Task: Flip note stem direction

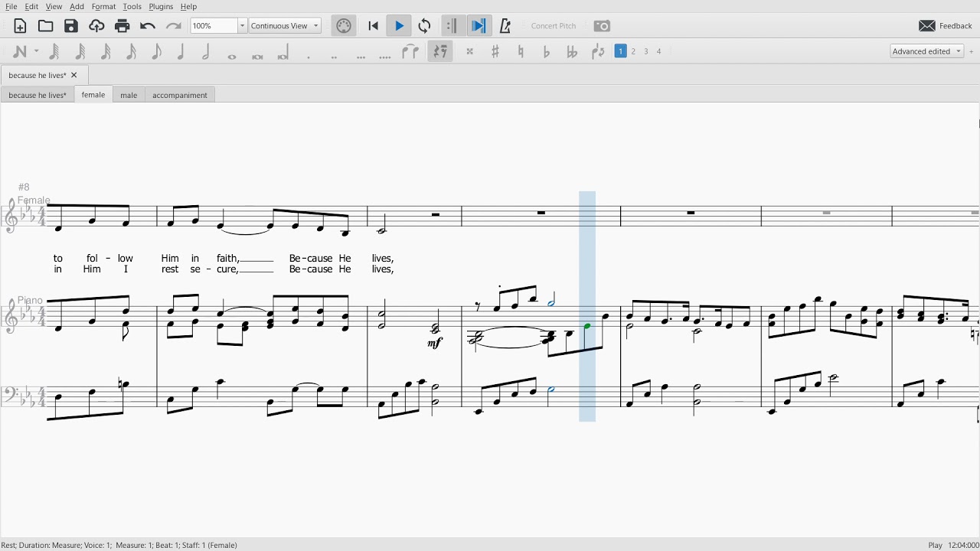Action: click(598, 51)
